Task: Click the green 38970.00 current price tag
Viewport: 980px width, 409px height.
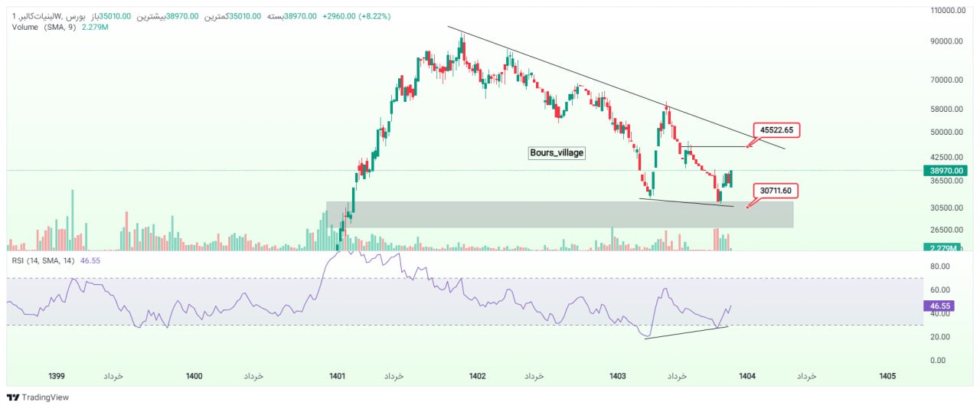Action: click(949, 172)
